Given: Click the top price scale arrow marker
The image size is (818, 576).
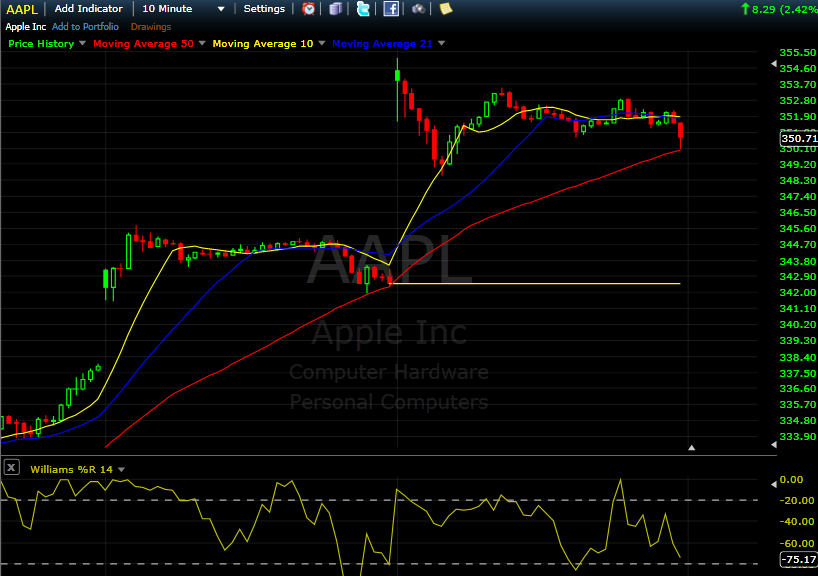Looking at the screenshot, I should click(x=774, y=64).
